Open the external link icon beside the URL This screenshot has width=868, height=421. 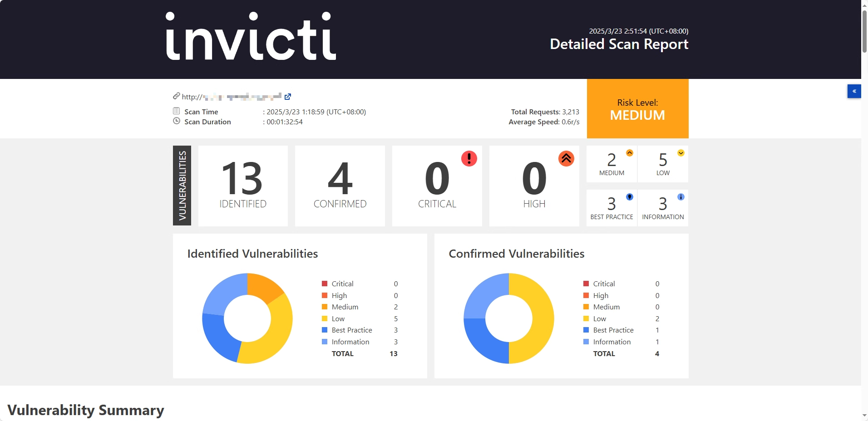[x=288, y=97]
